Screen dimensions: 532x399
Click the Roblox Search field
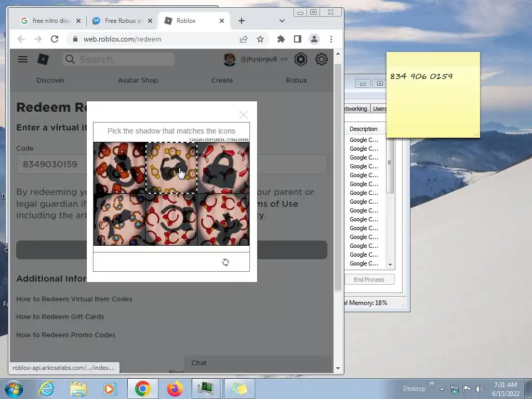click(x=119, y=59)
